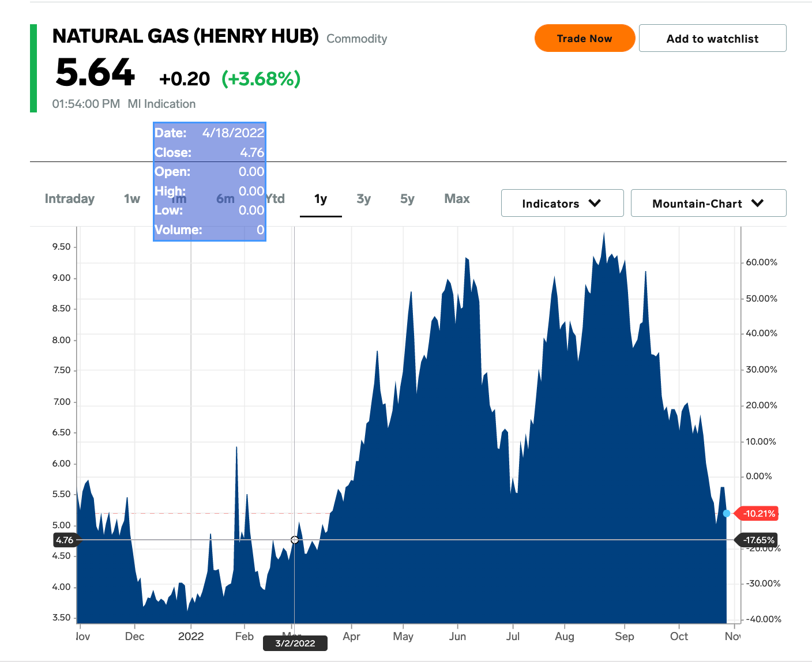Click the crosshair circle marker on chart
The image size is (812, 662).
(295, 540)
